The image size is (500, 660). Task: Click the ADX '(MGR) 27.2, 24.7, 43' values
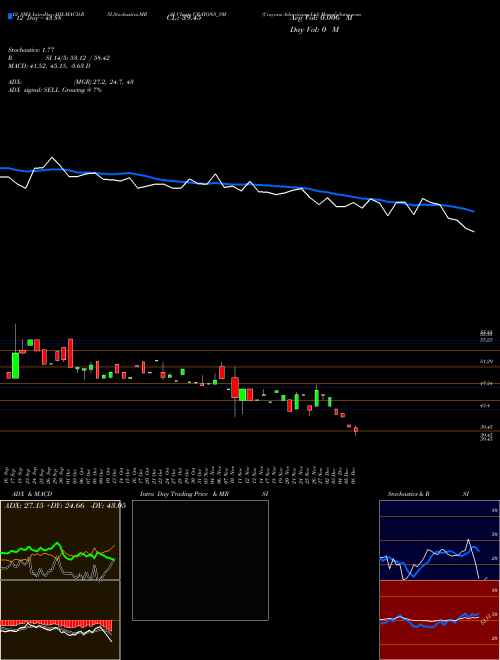103,82
